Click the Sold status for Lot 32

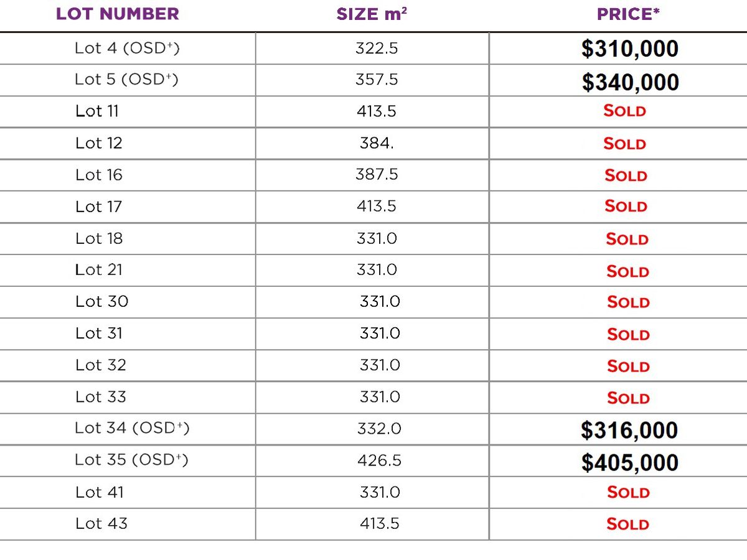tap(628, 366)
